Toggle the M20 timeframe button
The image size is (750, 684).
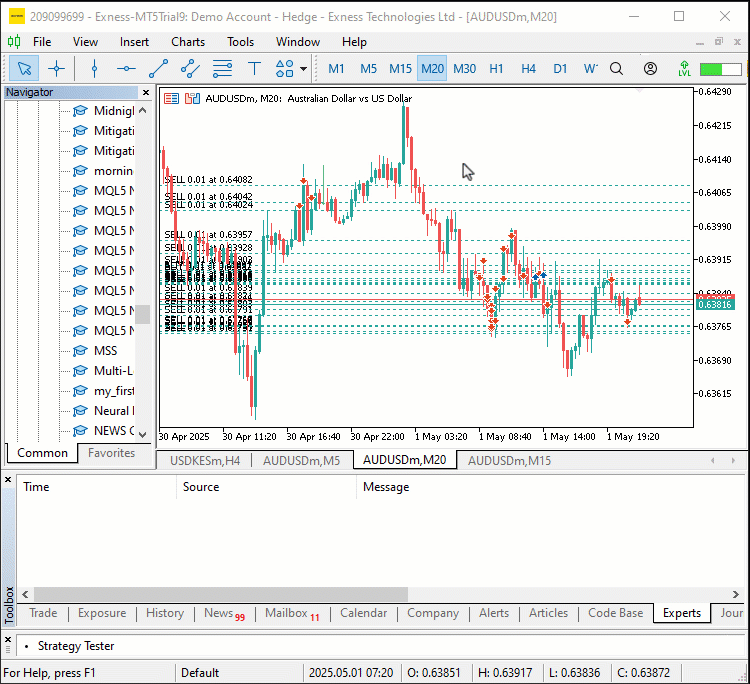432,69
